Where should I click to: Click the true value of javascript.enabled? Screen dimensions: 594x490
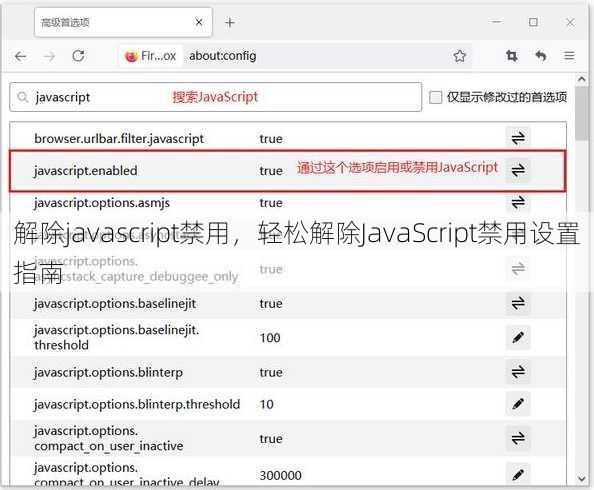click(x=271, y=171)
